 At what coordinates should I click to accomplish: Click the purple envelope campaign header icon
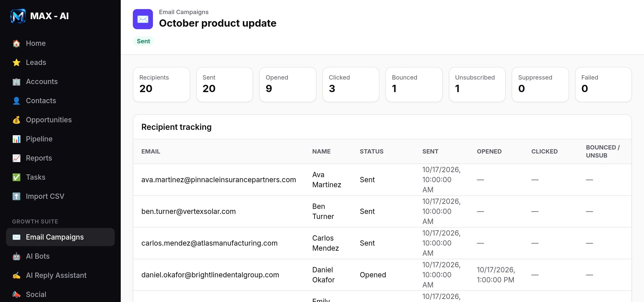[x=143, y=19]
